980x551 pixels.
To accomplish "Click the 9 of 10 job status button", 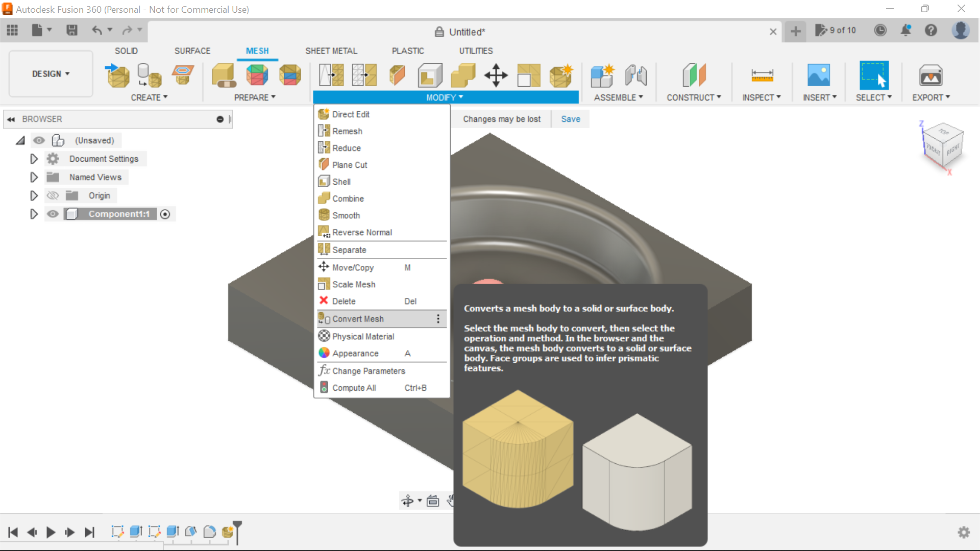I will coord(836,30).
